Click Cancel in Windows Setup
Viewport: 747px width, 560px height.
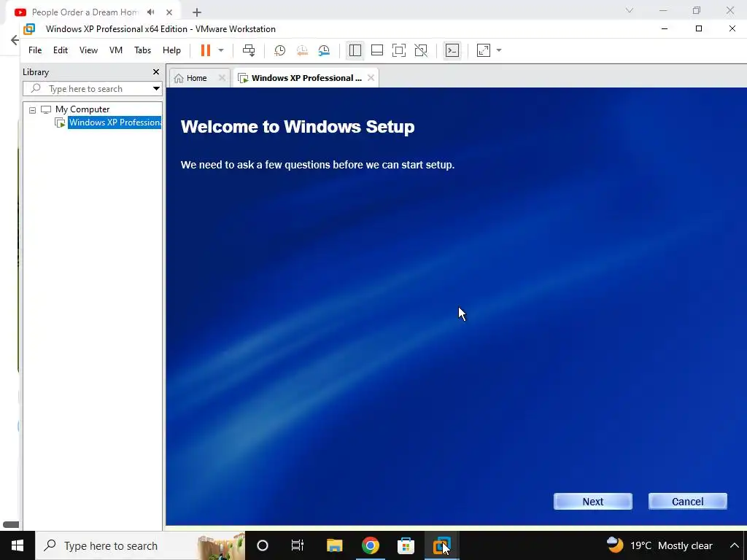coord(687,502)
